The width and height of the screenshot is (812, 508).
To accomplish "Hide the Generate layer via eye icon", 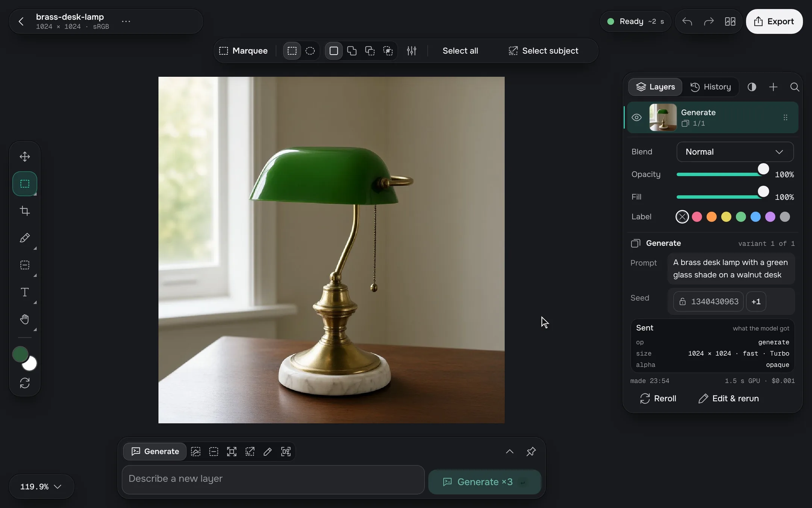I will tap(636, 117).
